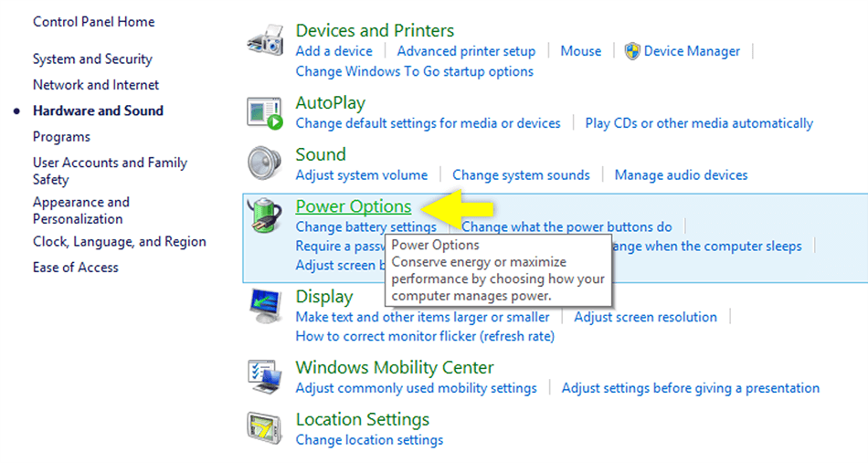
Task: Click the Windows Mobility Center icon
Action: point(265,377)
